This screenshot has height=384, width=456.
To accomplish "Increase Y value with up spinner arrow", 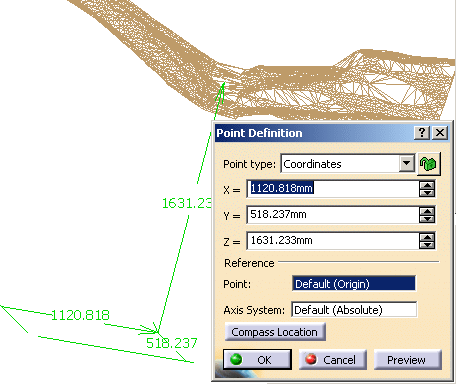I will 427,211.
